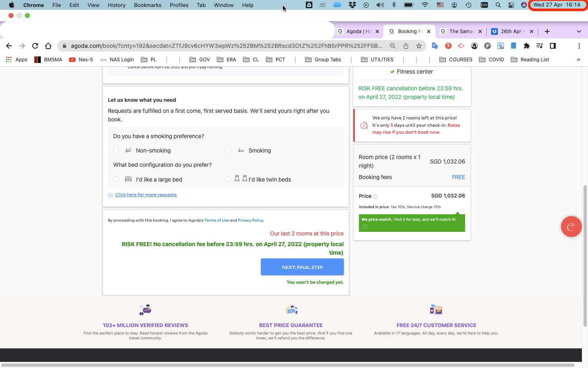588x368 pixels.
Task: Open the History menu
Action: 116,5
